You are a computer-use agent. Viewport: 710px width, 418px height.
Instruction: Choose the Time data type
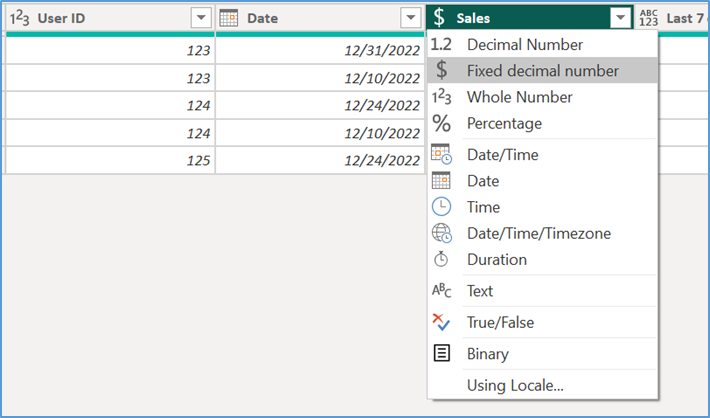(542, 207)
